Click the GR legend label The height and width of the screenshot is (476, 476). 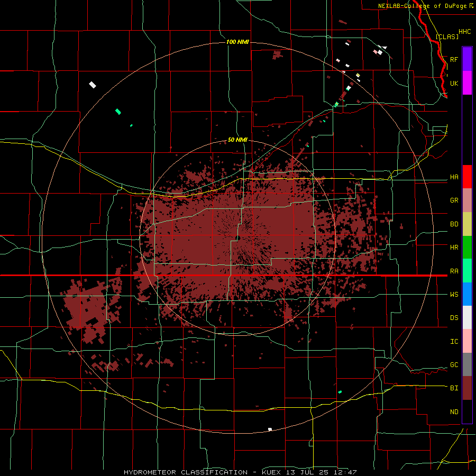454,200
